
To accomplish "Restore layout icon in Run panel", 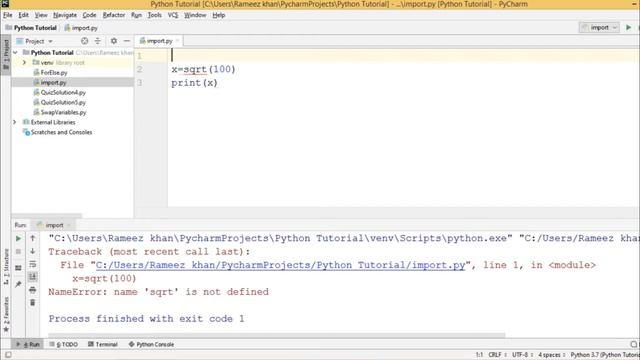I will click(x=18, y=268).
